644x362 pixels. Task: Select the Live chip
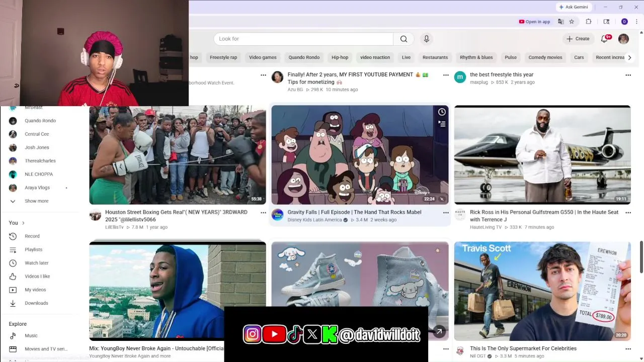pyautogui.click(x=406, y=57)
